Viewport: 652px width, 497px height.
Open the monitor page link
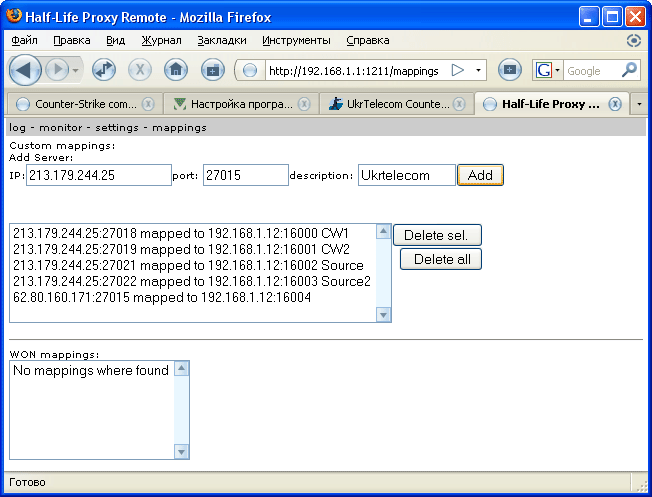pyautogui.click(x=60, y=128)
